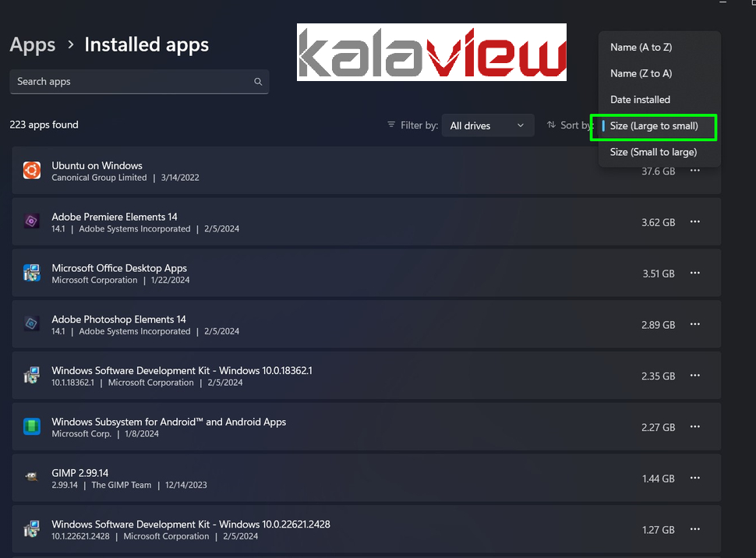This screenshot has width=756, height=558.
Task: Click Microsoft Corp. publisher text
Action: pyautogui.click(x=82, y=433)
